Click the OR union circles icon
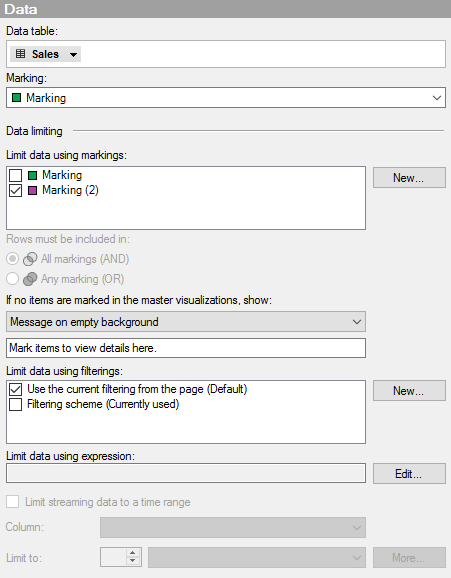 (x=30, y=279)
